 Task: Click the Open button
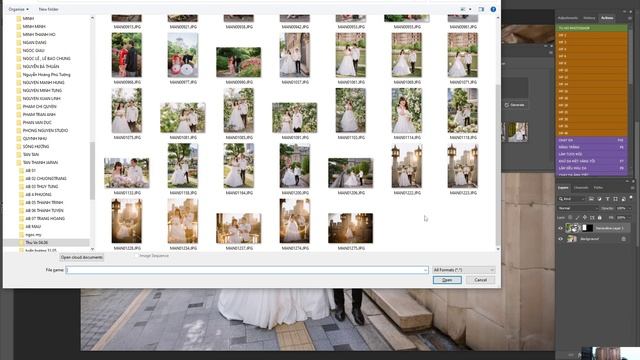[447, 280]
